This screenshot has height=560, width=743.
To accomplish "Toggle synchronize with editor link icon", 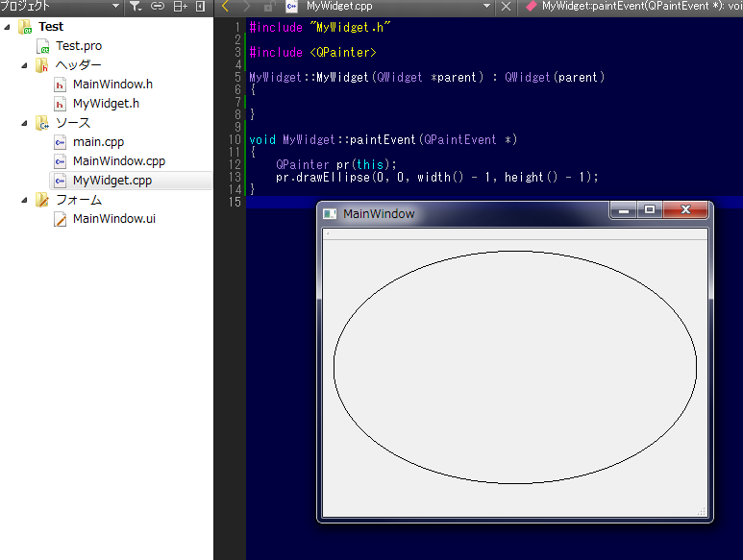I will [x=158, y=6].
